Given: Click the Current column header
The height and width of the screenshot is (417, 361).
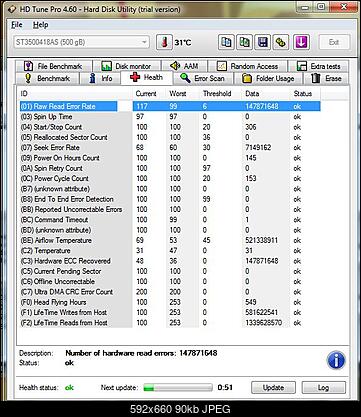Looking at the screenshot, I should [x=149, y=94].
